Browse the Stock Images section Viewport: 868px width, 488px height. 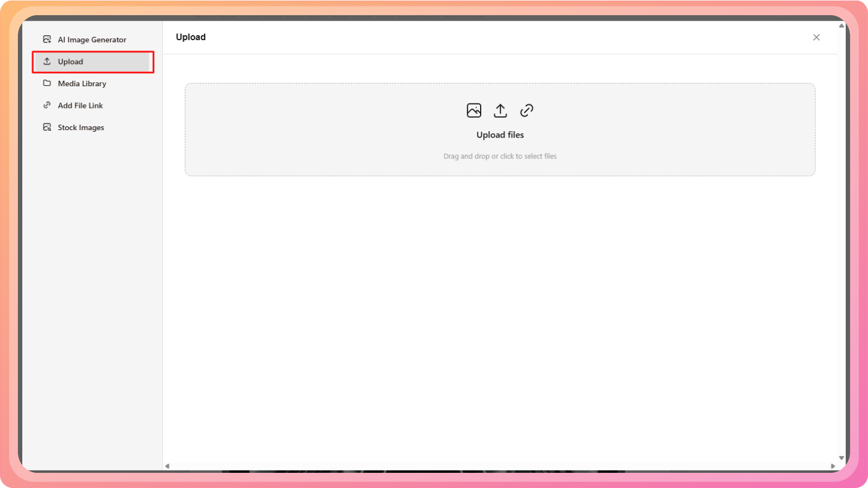(81, 127)
